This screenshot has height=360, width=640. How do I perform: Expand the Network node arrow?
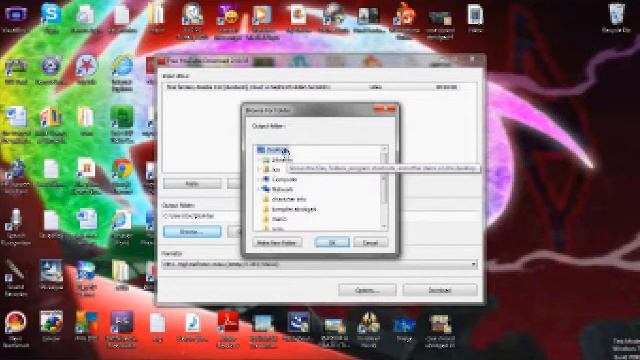point(259,189)
